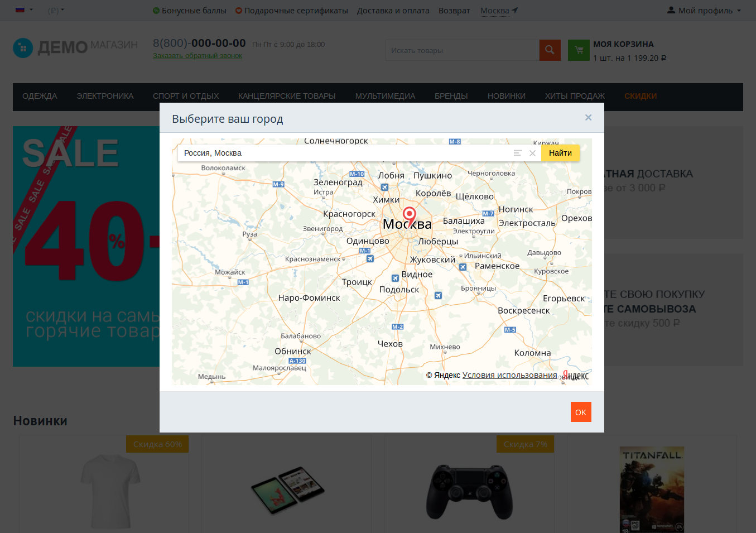Open Яндекс Условия использования link
Viewport: 756px width, 533px height.
[509, 375]
